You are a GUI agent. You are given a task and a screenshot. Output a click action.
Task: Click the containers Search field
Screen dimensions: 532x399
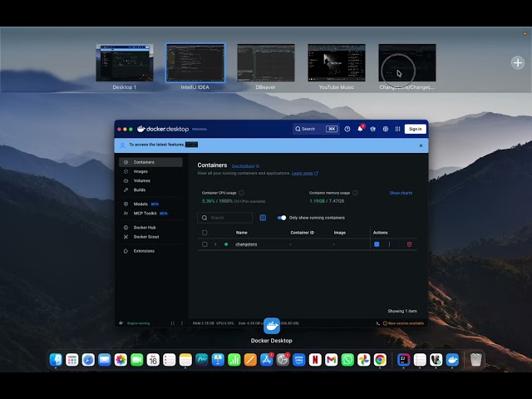pos(225,218)
